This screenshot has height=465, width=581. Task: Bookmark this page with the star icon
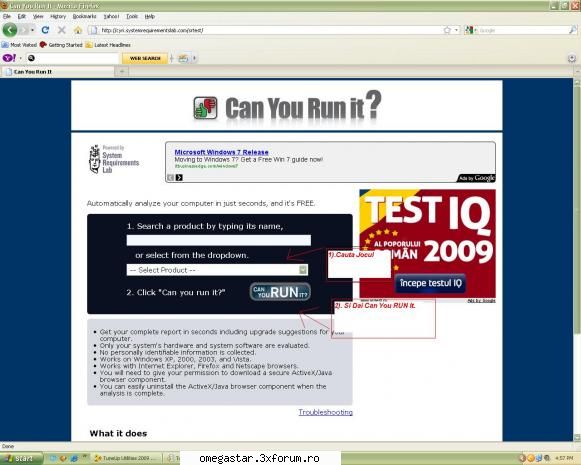tap(447, 30)
